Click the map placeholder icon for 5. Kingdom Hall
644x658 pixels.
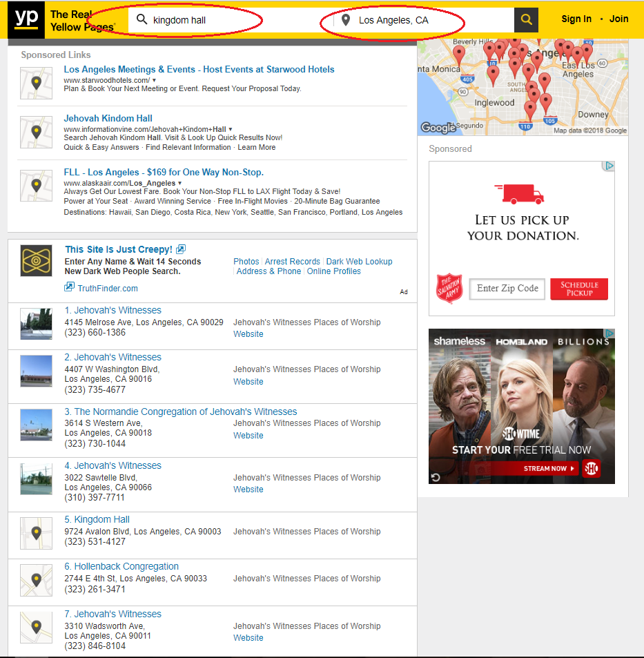pyautogui.click(x=37, y=533)
